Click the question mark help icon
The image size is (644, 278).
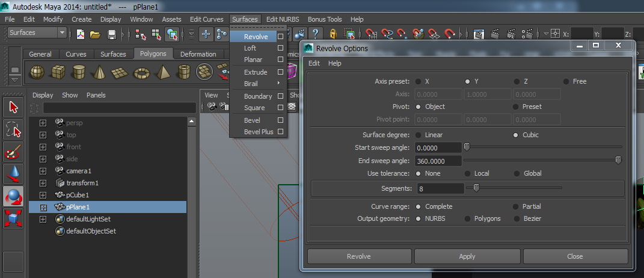tap(316, 34)
